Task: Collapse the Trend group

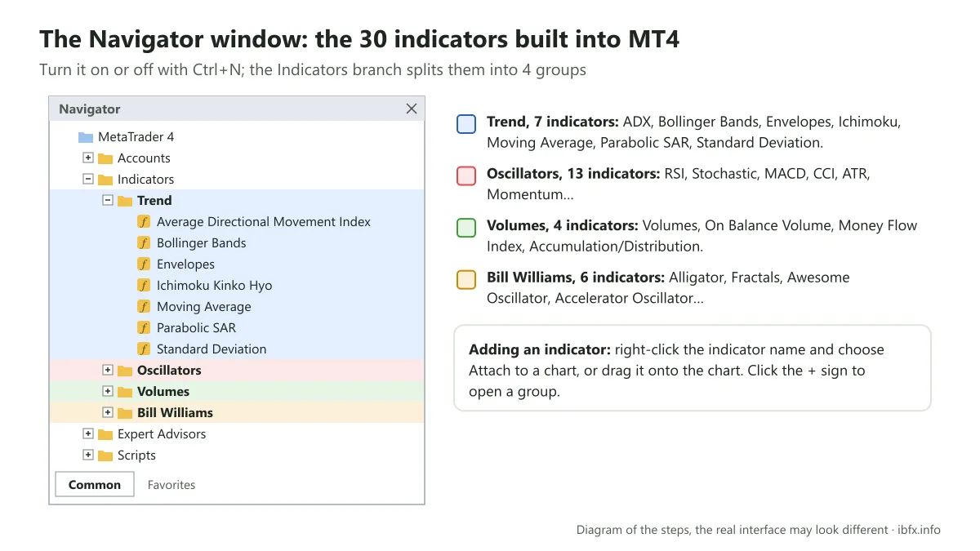Action: pyautogui.click(x=108, y=201)
